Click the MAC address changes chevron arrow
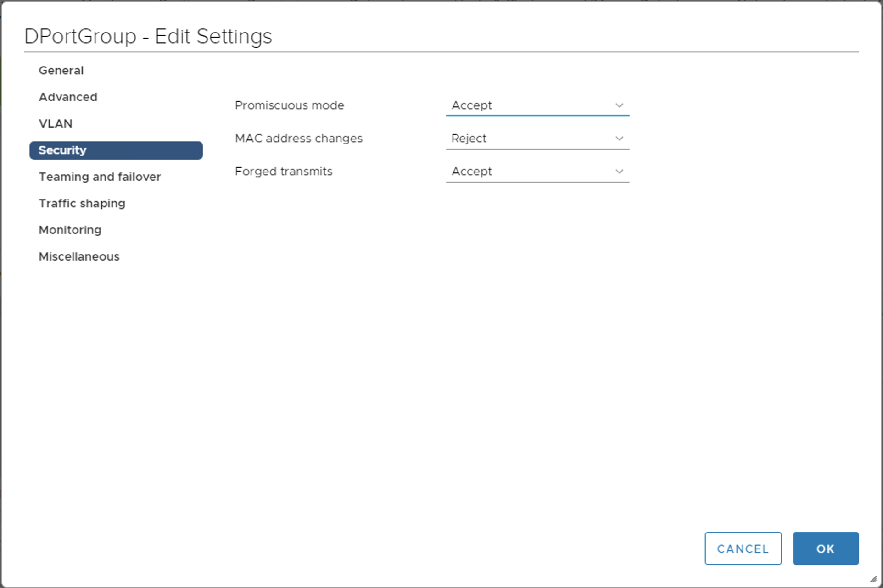 click(x=620, y=138)
